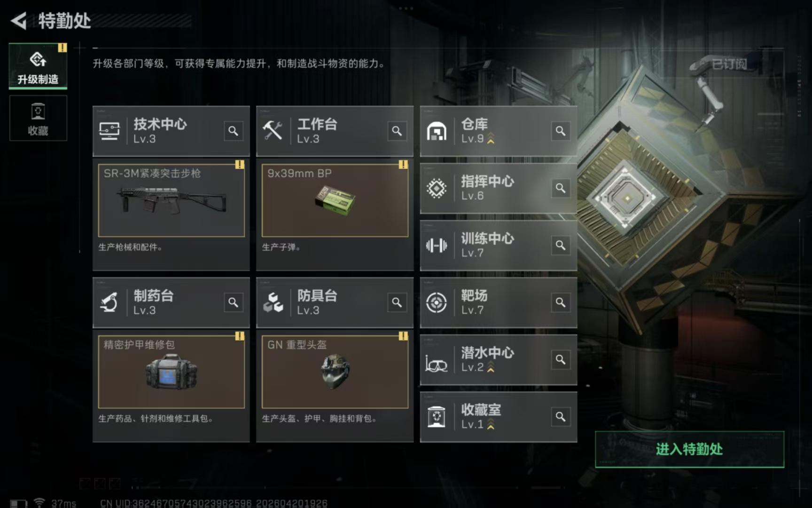Open the GN 重型头盔 production card
This screenshot has width=812, height=508.
tap(335, 372)
